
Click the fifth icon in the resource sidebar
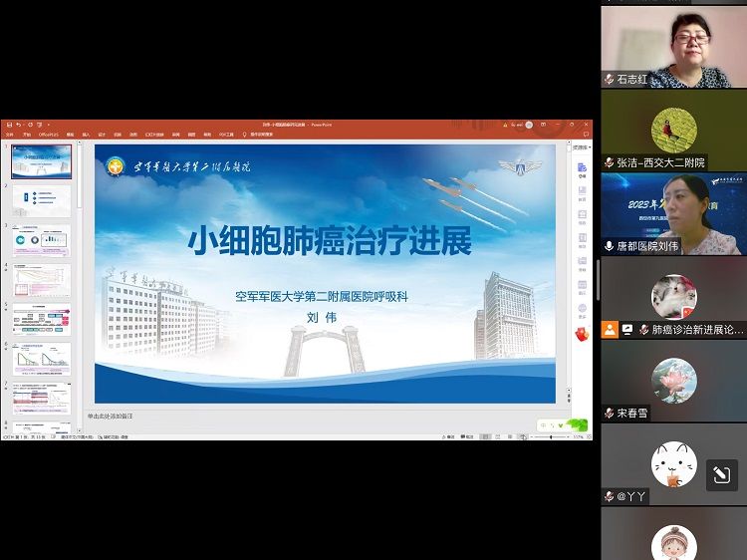(582, 263)
